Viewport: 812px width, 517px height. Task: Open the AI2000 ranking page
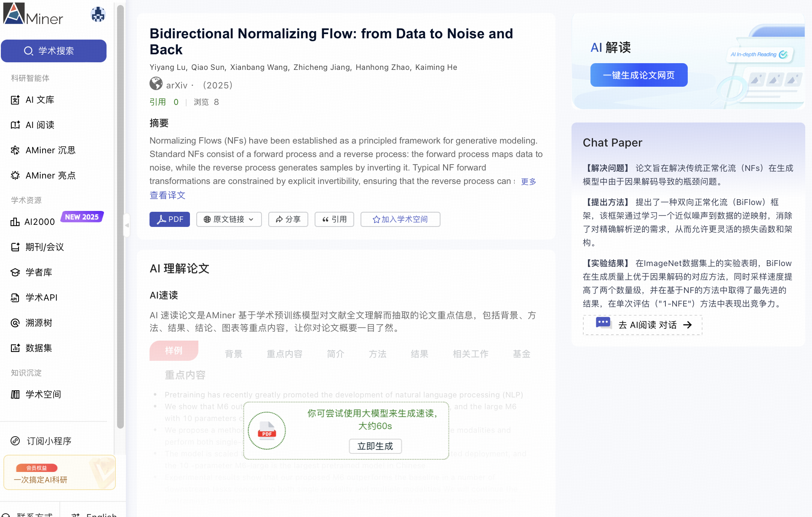tap(40, 222)
